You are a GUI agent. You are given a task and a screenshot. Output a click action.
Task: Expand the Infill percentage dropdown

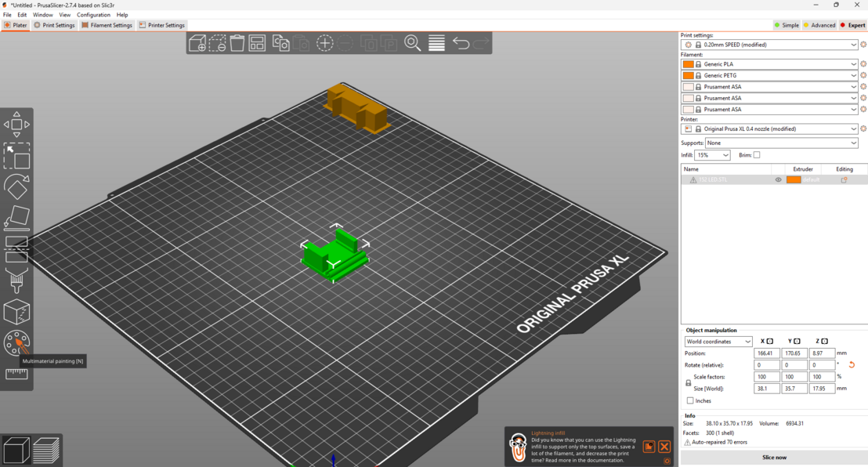tap(711, 154)
